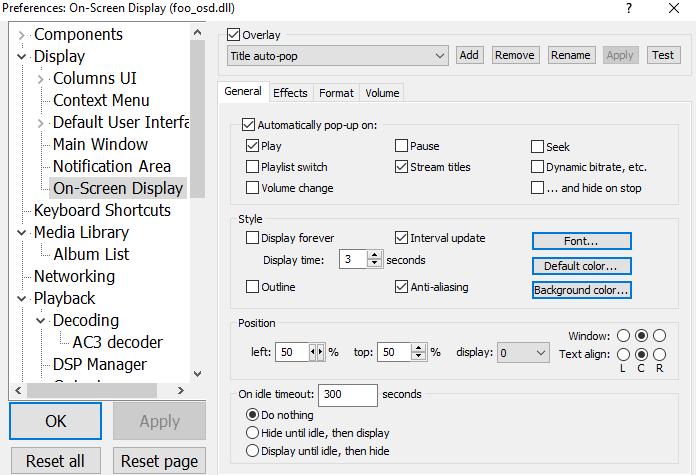This screenshot has width=696, height=475.
Task: Select Hide until idle, then display
Action: point(252,433)
